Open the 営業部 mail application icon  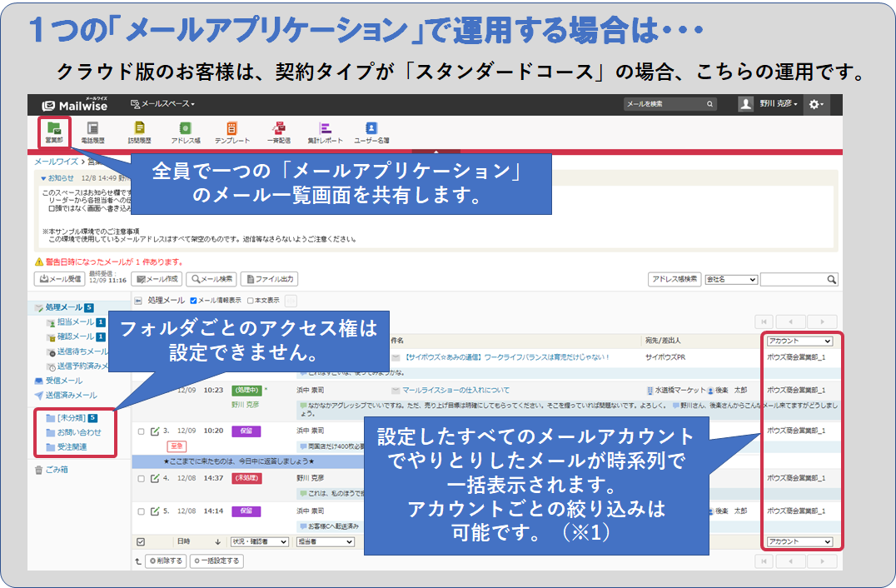pos(54,132)
